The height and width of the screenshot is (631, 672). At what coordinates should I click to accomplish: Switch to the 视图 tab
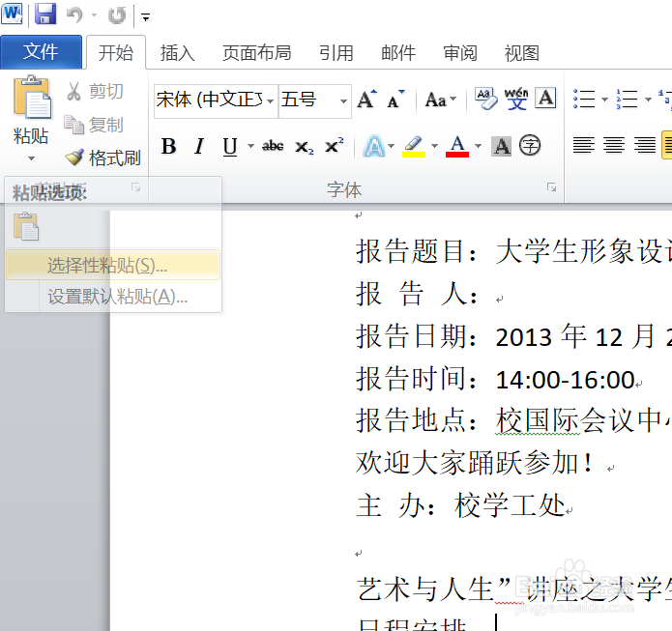[521, 53]
